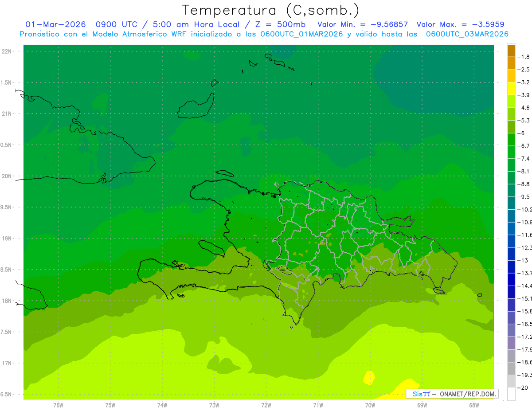Select the teal swatch between -9.5 and -10.2
Viewport: 532px width, 411px height.
(x=511, y=203)
